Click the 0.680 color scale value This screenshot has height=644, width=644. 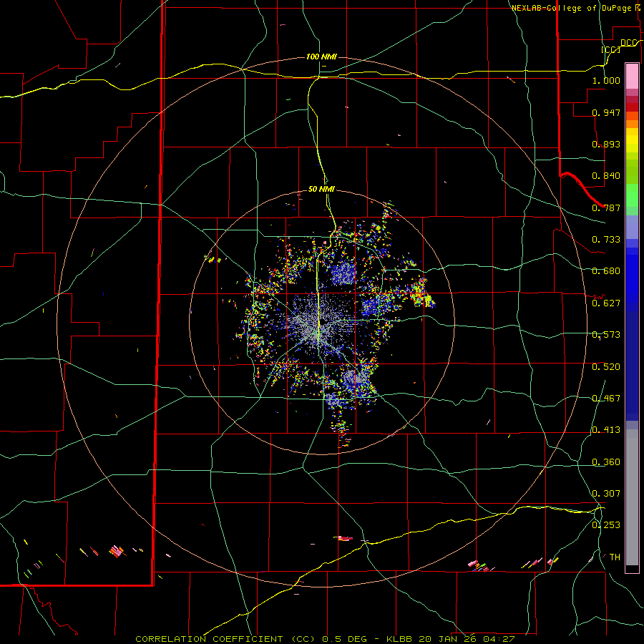click(606, 271)
